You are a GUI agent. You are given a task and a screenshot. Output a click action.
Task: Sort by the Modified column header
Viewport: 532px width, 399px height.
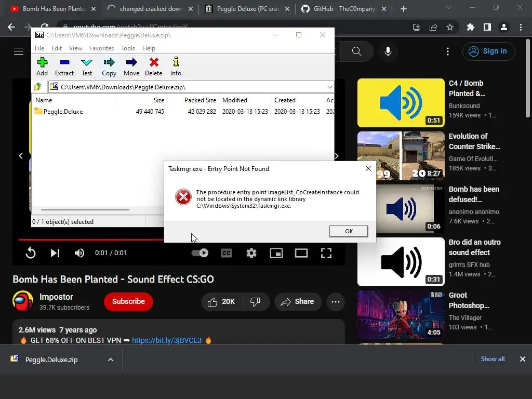[x=245, y=100]
